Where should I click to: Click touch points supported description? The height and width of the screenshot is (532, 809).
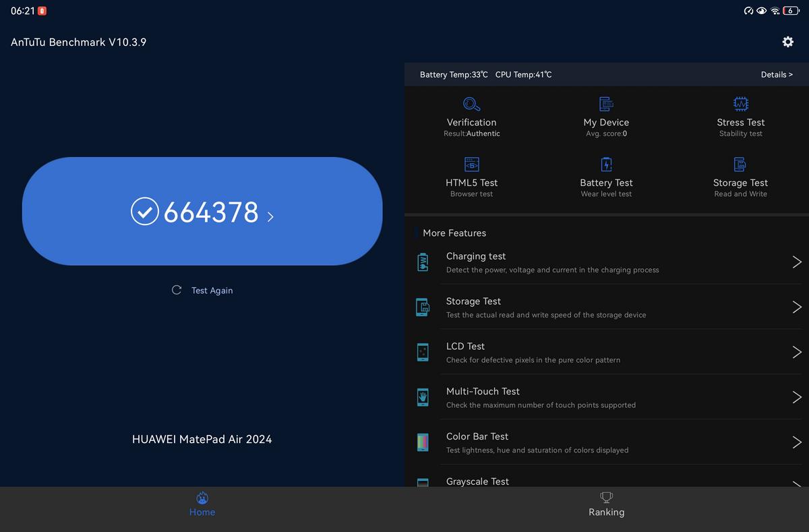pyautogui.click(x=541, y=405)
